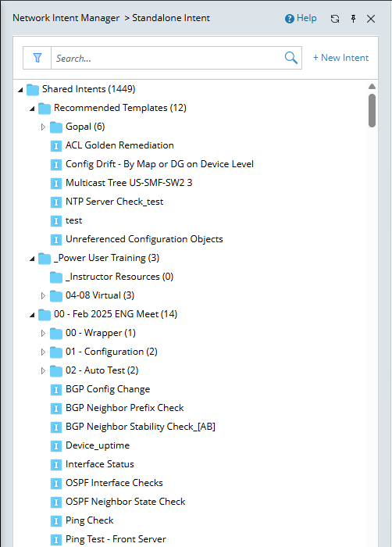Screen dimensions: 392x547
Task: Click the refresh icon beside Help
Action: pos(335,19)
